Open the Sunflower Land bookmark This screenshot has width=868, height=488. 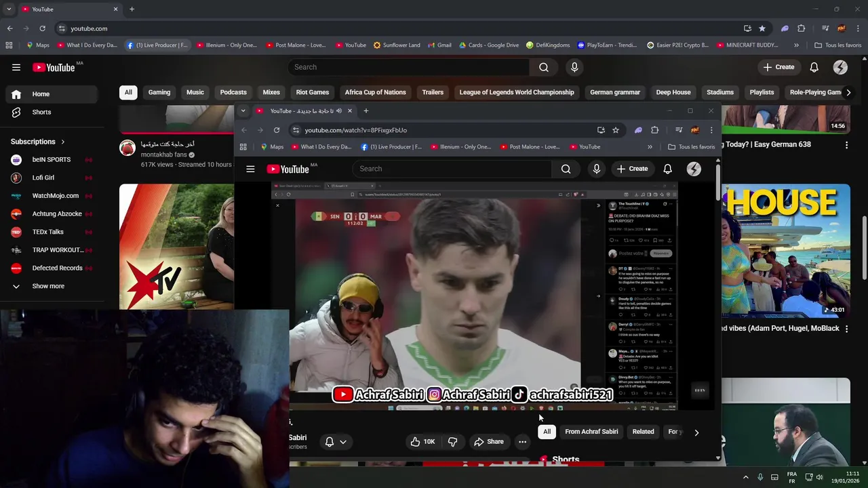pyautogui.click(x=397, y=45)
